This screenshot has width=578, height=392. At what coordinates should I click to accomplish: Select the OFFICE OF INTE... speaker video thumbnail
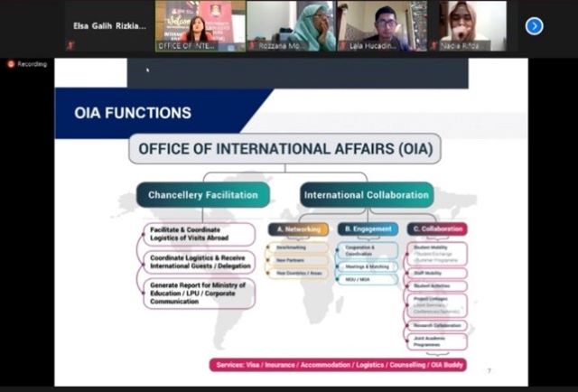(200, 26)
